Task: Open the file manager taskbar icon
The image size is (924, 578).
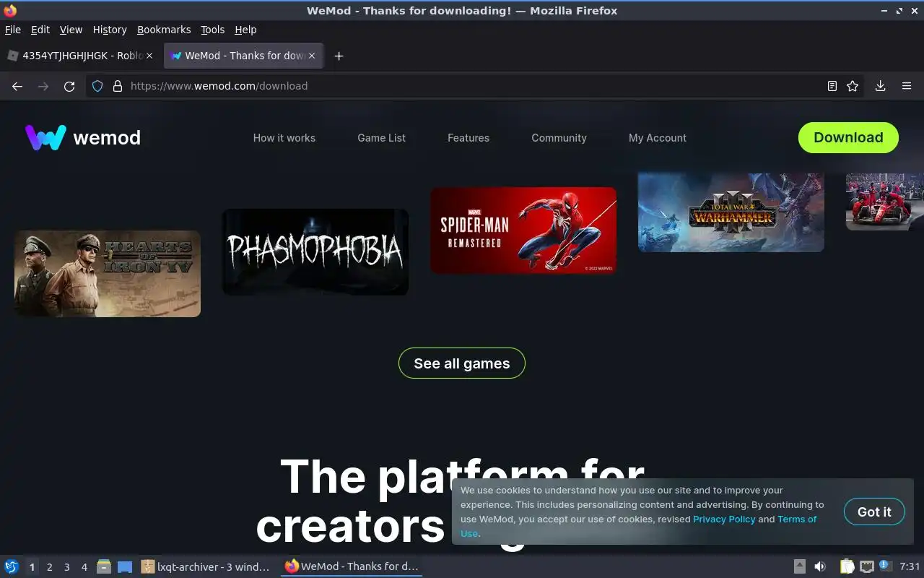Action: (x=104, y=566)
